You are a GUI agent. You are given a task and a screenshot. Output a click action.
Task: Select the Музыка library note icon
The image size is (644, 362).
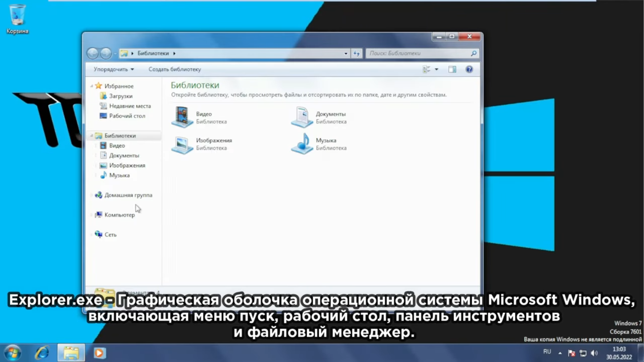point(302,144)
